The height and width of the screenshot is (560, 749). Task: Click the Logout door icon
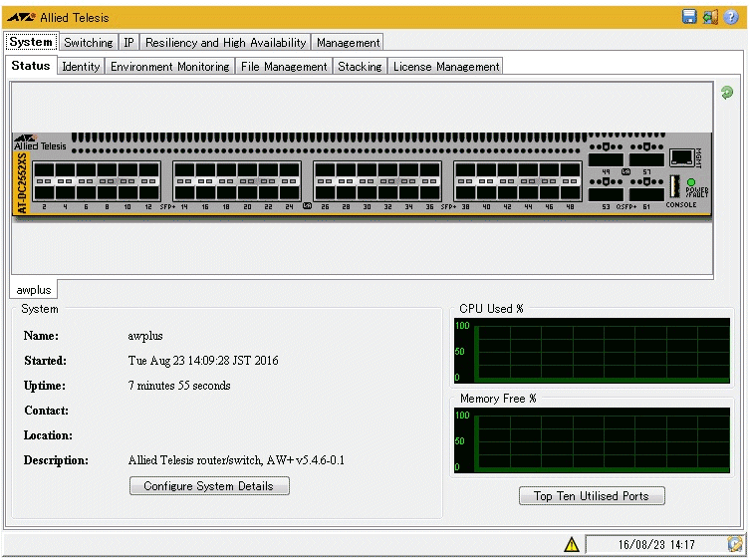[710, 17]
